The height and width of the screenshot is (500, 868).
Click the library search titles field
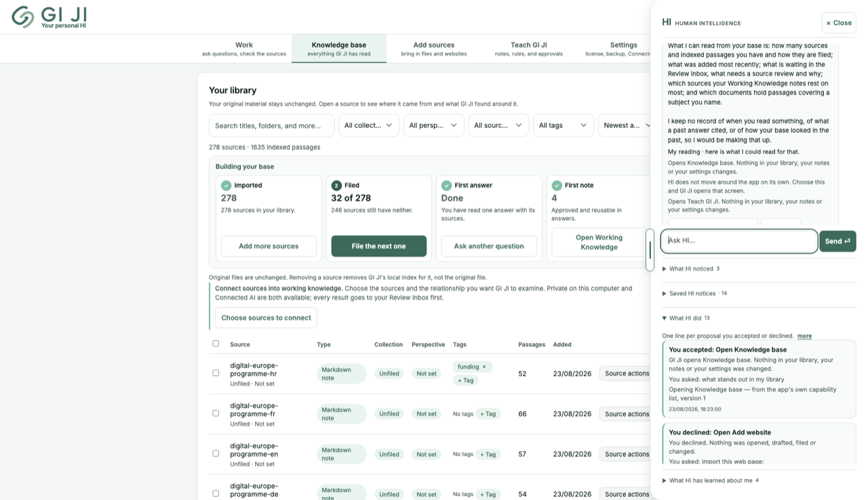pos(272,125)
